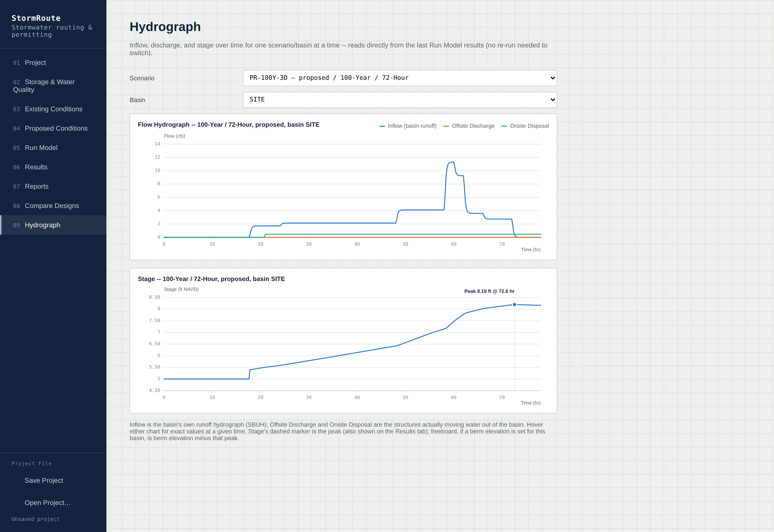Open the Results page
The image size is (774, 532).
(53, 167)
